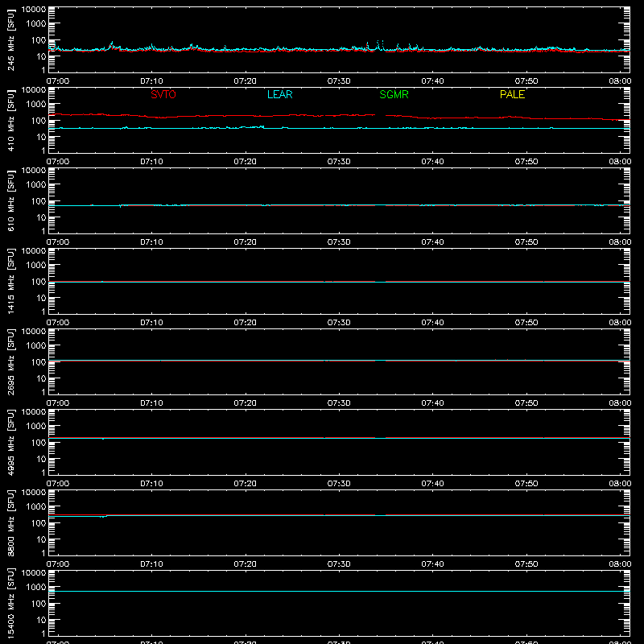Screen dimensions: 644x644
Task: Click 07:00 tick under the 1415 MHz plot
Action: tap(58, 323)
